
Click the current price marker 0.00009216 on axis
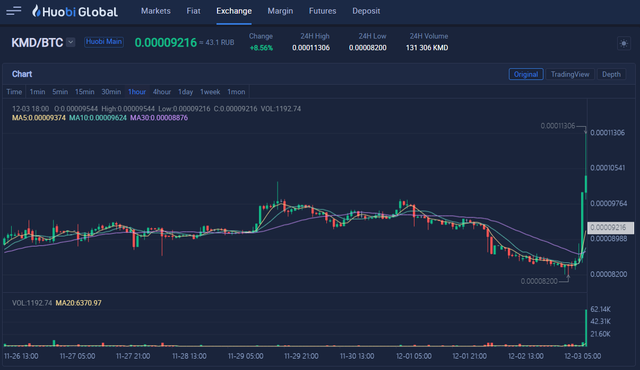(x=611, y=228)
